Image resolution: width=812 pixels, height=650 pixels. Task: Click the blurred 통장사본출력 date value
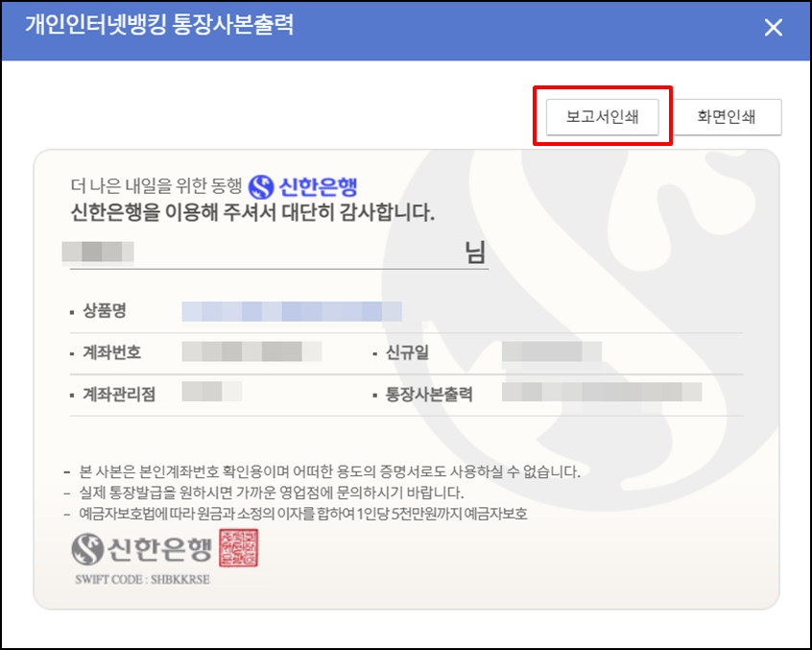click(x=602, y=392)
